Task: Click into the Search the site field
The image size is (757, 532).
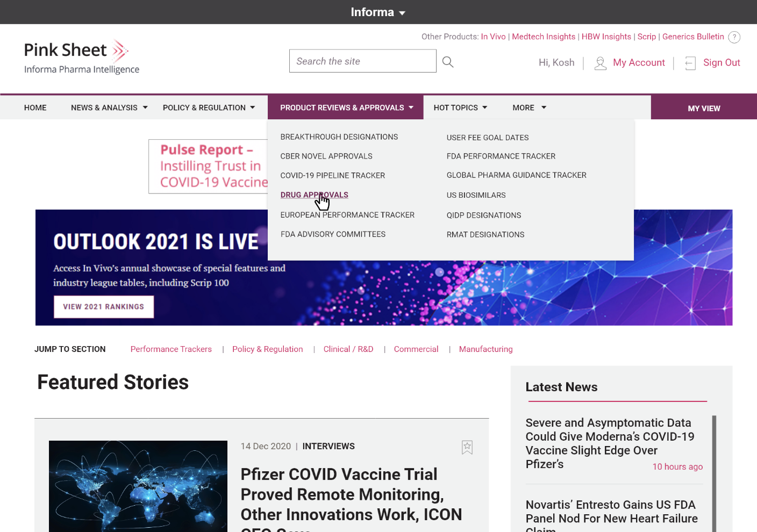Action: [x=362, y=61]
